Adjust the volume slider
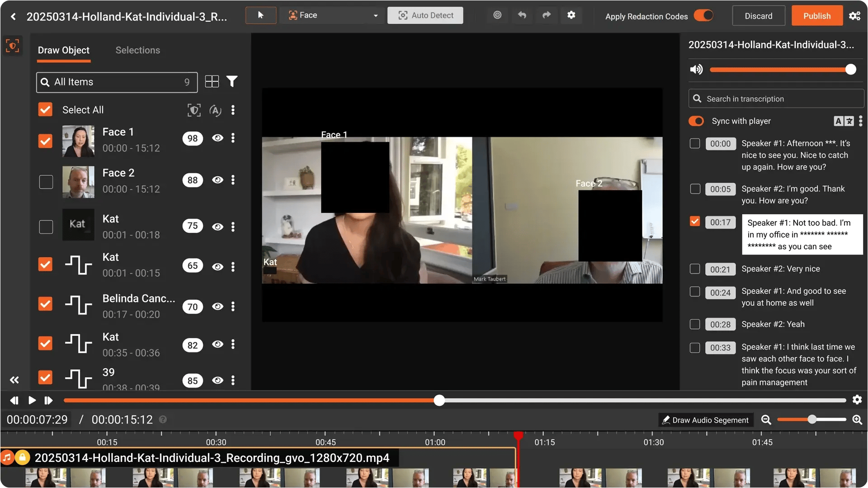Viewport: 868px width, 488px height. point(783,70)
